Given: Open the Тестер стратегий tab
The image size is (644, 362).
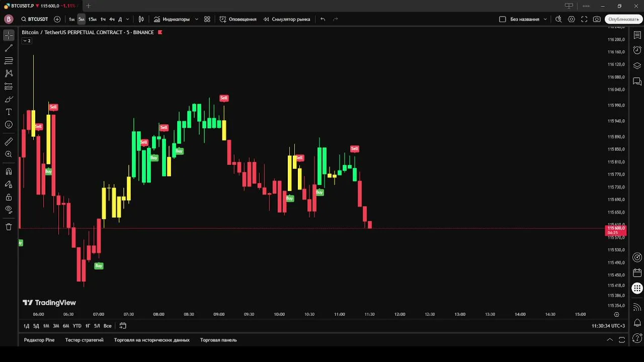Looking at the screenshot, I should tap(84, 340).
